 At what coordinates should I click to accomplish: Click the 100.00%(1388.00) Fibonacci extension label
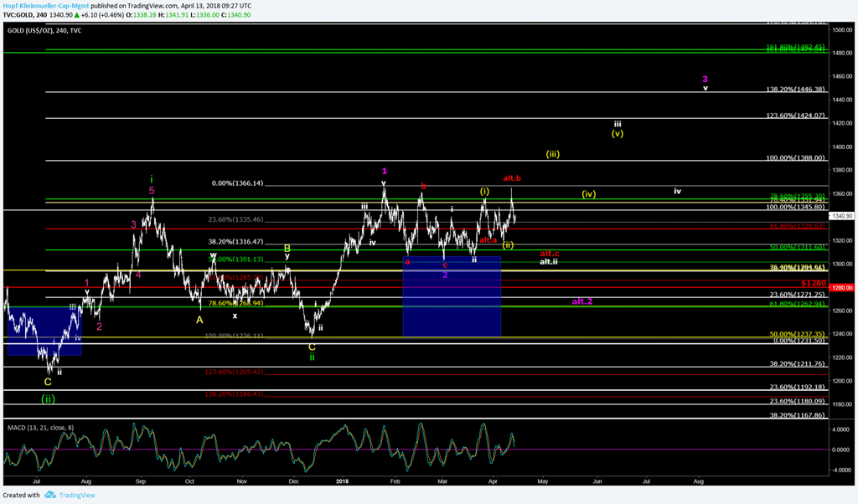(x=795, y=157)
